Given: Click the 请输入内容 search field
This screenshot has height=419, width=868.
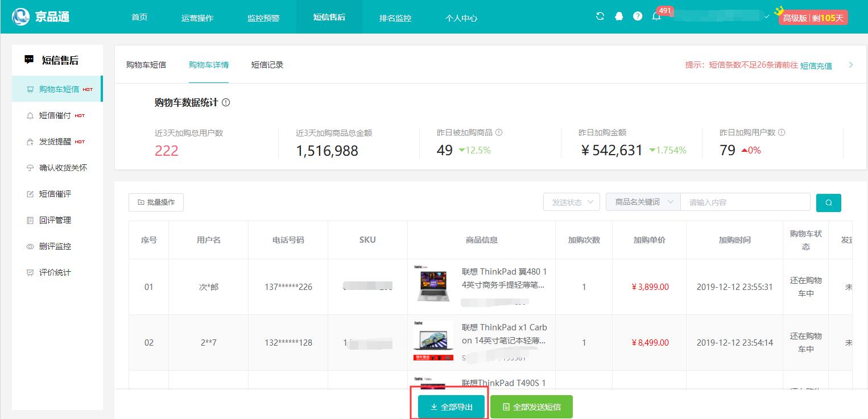Looking at the screenshot, I should [745, 202].
